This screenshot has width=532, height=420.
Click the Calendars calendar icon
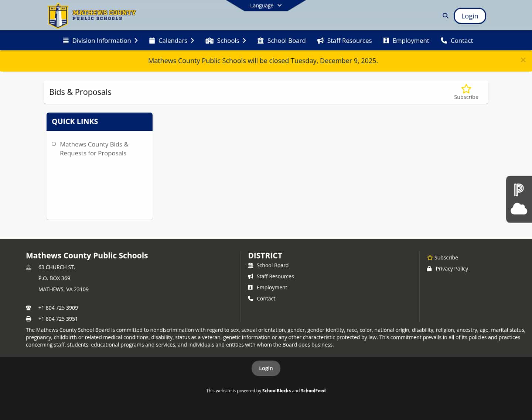[152, 40]
